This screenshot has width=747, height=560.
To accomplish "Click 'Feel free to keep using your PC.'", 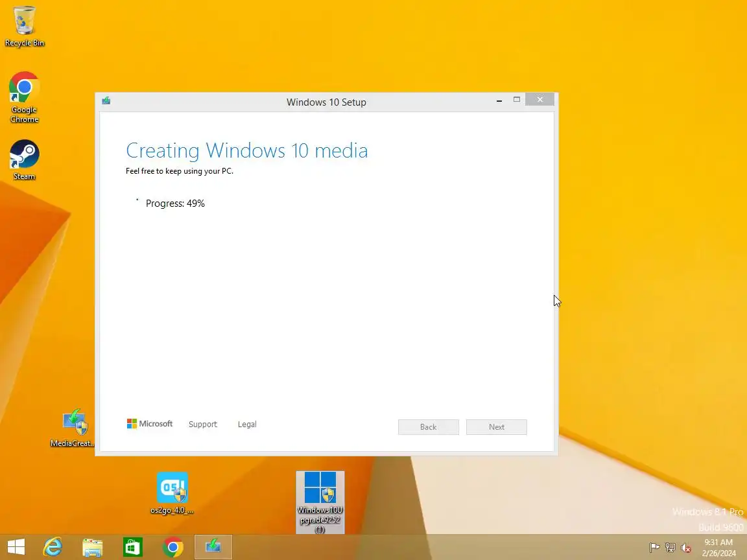I will click(180, 171).
